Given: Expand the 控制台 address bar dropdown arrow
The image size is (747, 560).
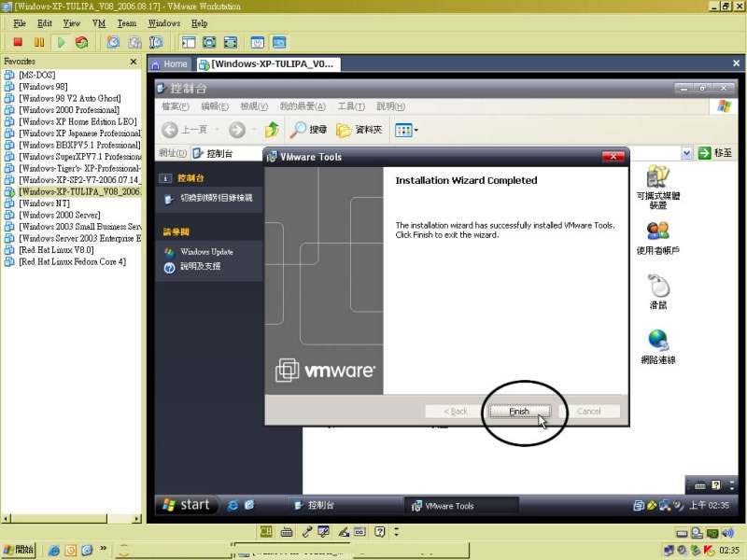Looking at the screenshot, I should tap(686, 153).
